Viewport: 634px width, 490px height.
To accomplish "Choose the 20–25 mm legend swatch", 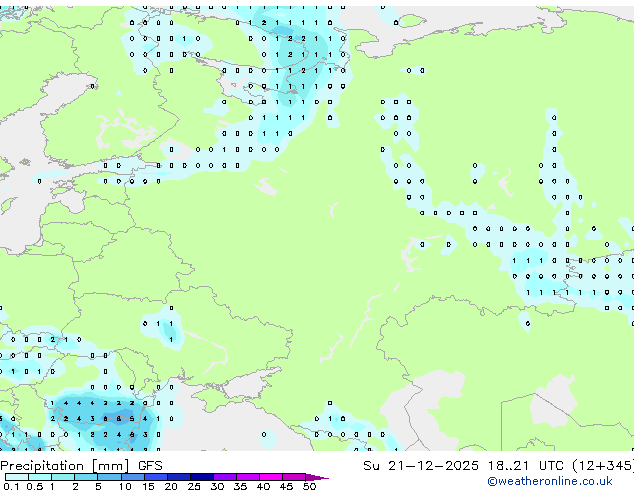I will 179,477.
